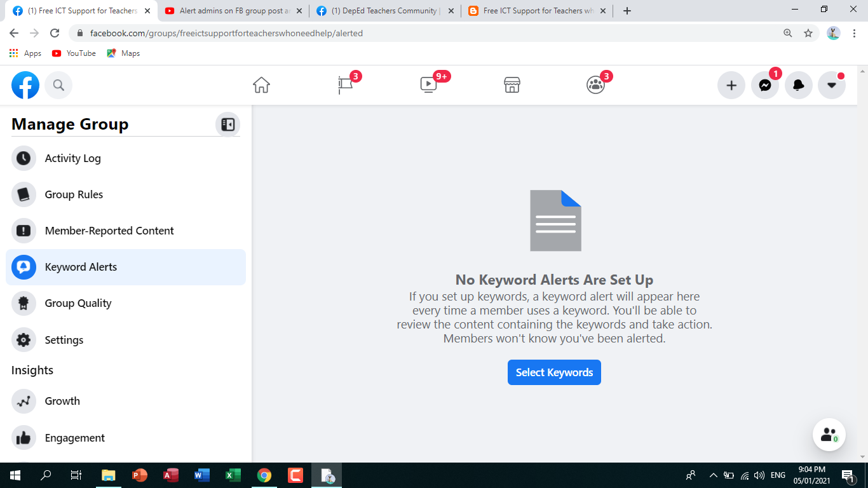Image resolution: width=868 pixels, height=488 pixels.
Task: Click the Member-Reported Content exclamation icon
Action: point(24,231)
